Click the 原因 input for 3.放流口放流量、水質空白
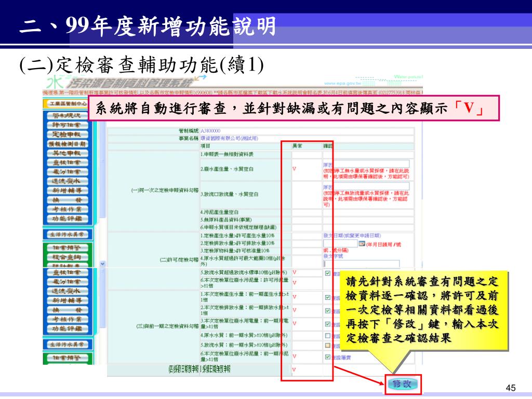 tap(371, 187)
